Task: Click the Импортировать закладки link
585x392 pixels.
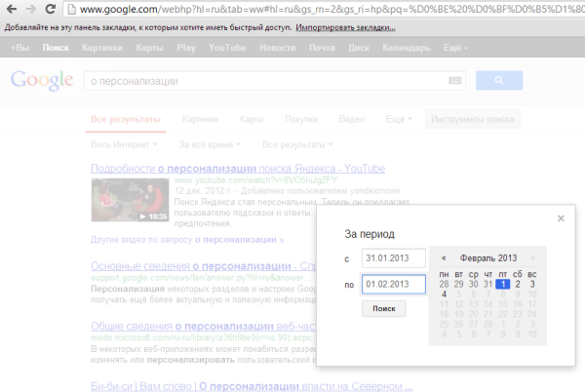Action: pos(345,27)
